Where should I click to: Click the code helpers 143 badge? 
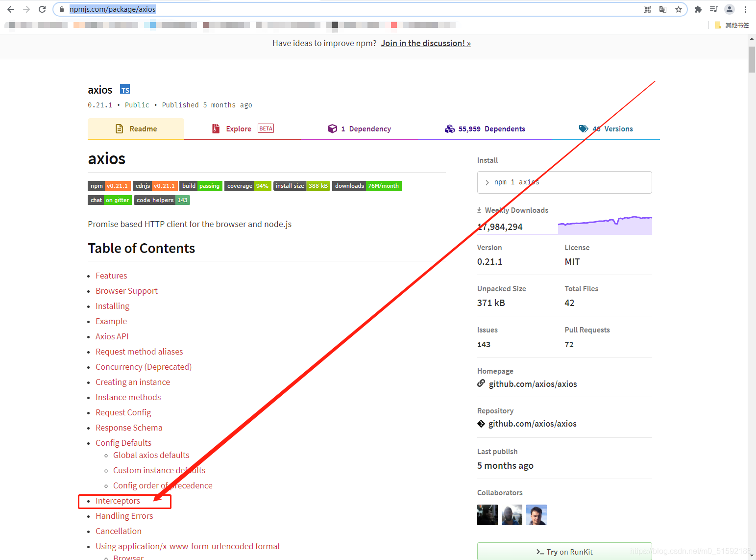pyautogui.click(x=162, y=200)
